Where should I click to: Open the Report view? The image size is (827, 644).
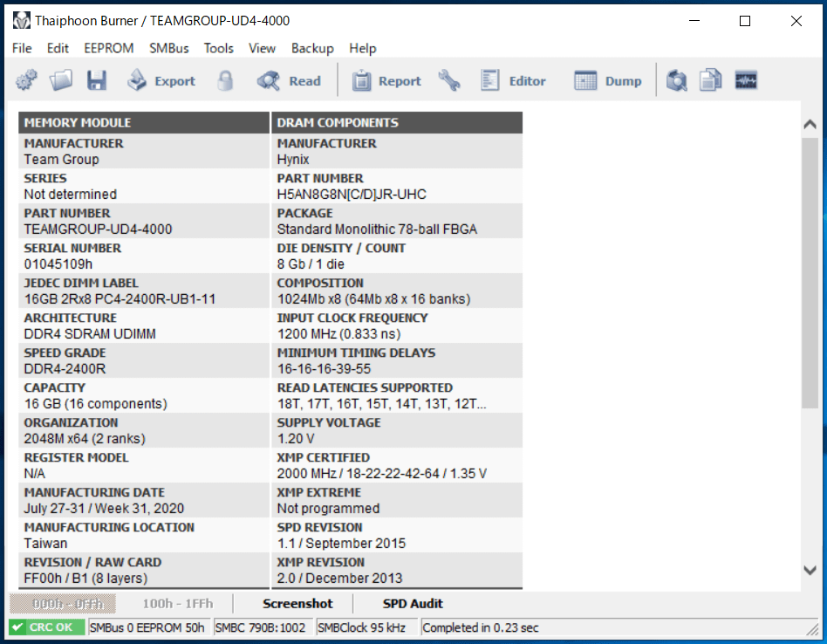coord(386,81)
